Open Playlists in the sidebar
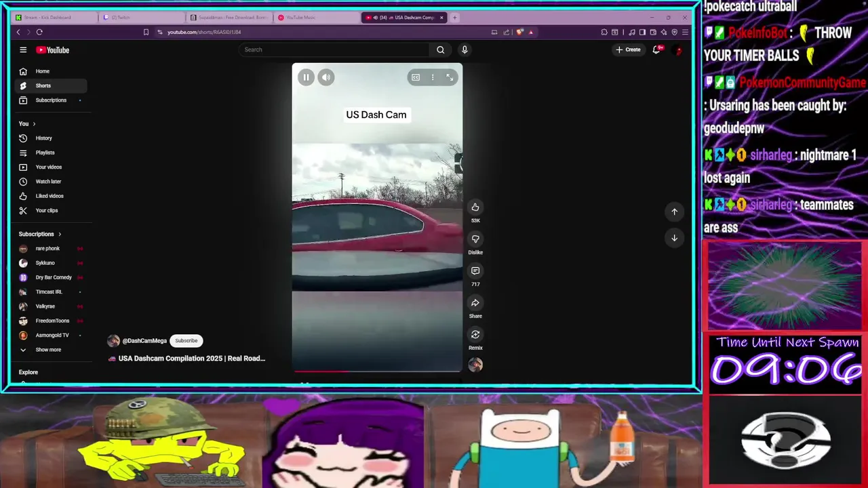Viewport: 868px width, 488px height. point(51,152)
